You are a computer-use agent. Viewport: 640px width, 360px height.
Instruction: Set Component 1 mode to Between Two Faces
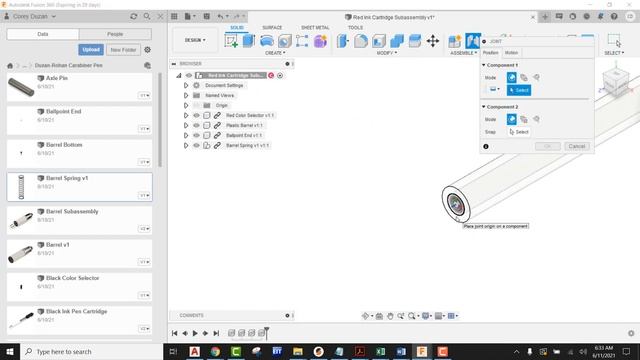[524, 77]
